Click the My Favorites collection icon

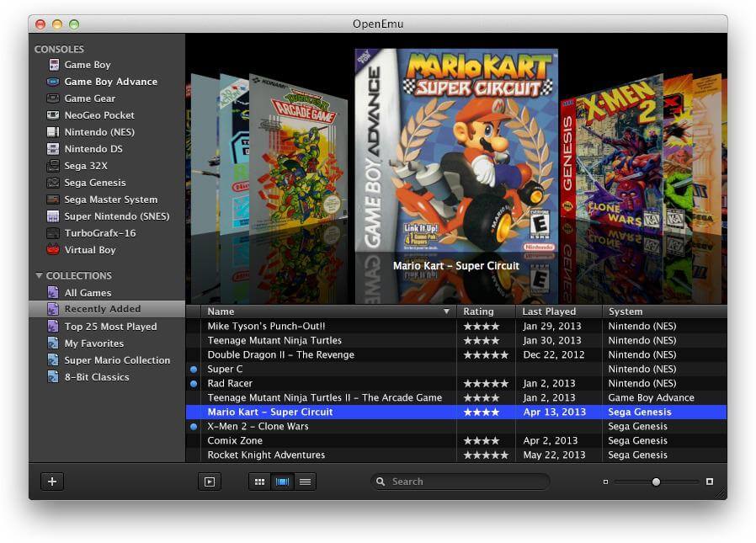[x=53, y=343]
